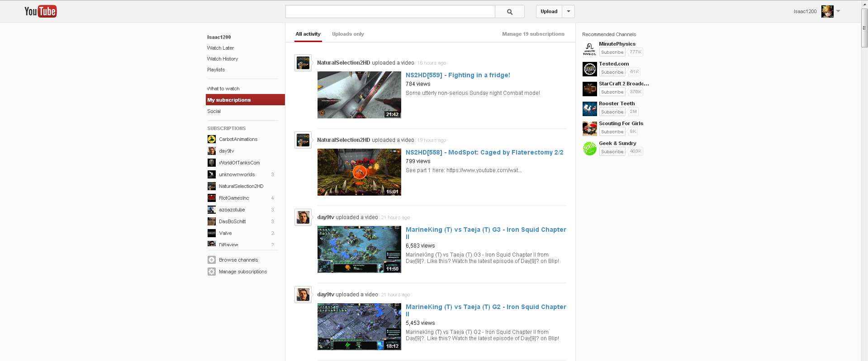
Task: Open the Valve subscription text
Action: (x=225, y=233)
